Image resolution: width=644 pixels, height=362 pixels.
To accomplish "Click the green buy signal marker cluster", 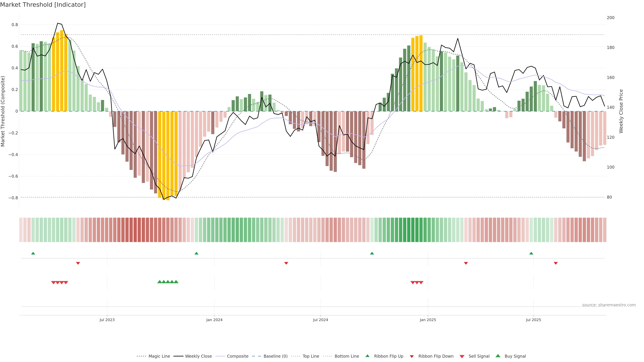I will click(168, 282).
